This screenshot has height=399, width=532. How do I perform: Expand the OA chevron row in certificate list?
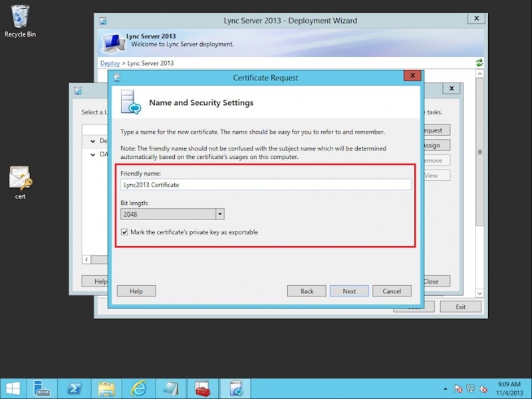93,154
